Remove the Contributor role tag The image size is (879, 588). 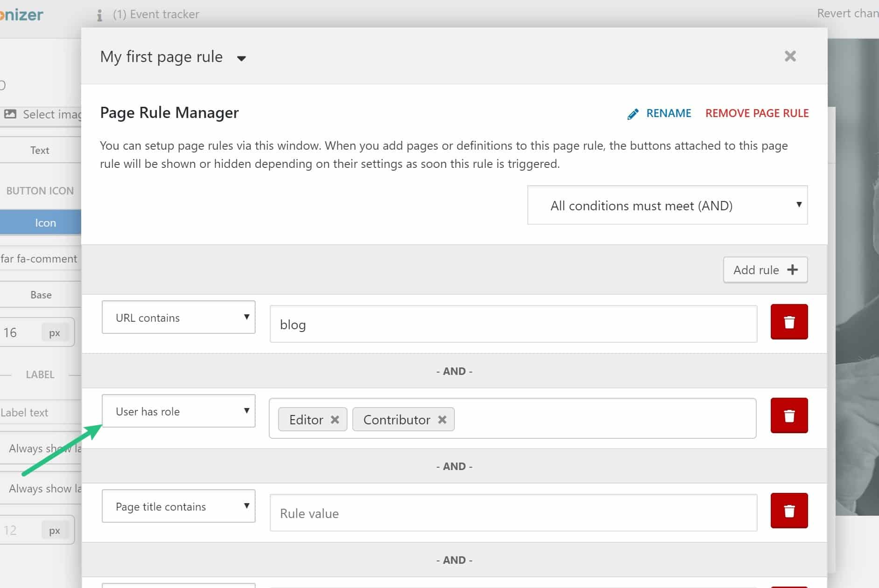click(x=442, y=420)
